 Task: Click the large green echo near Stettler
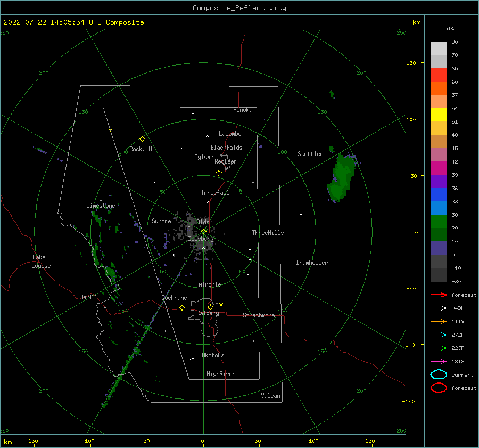pos(342,177)
